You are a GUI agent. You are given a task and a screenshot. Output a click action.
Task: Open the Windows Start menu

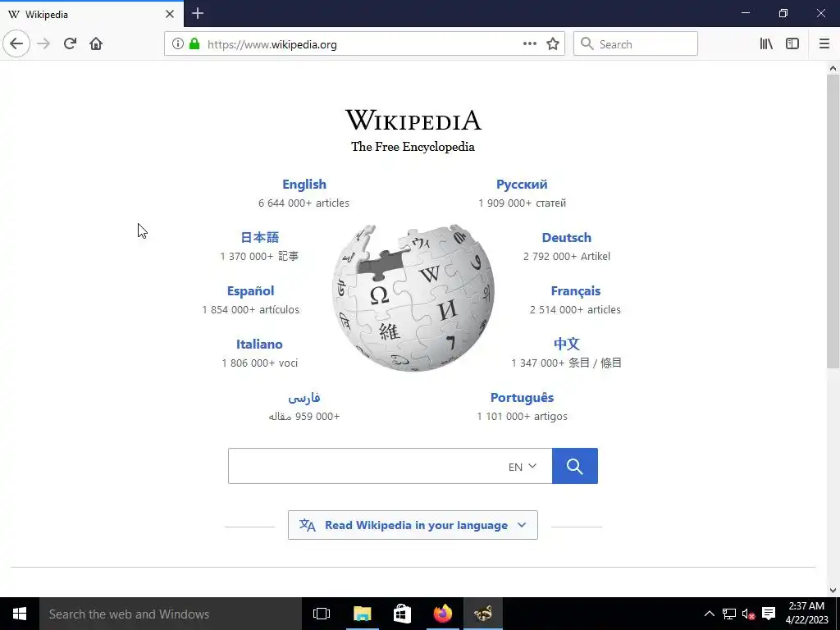pyautogui.click(x=20, y=614)
